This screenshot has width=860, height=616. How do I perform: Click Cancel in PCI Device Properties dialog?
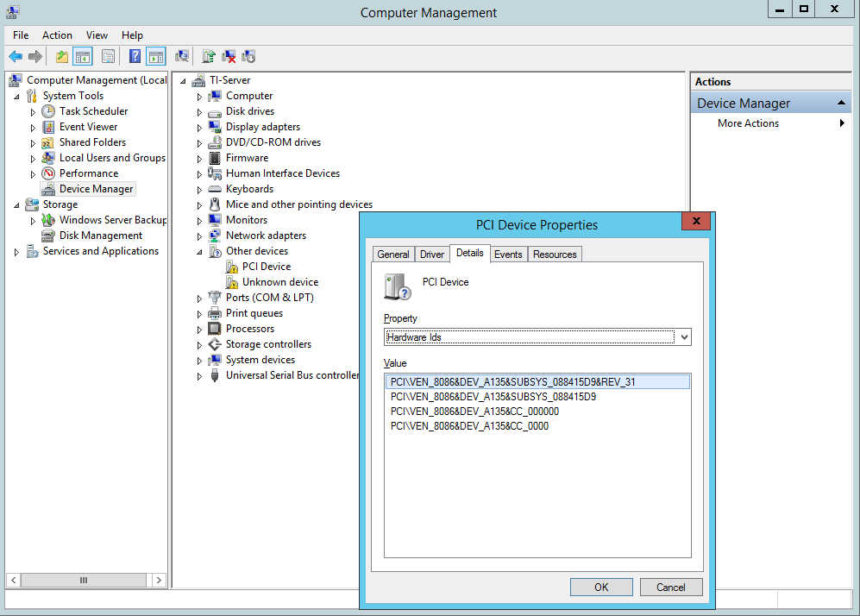(670, 587)
